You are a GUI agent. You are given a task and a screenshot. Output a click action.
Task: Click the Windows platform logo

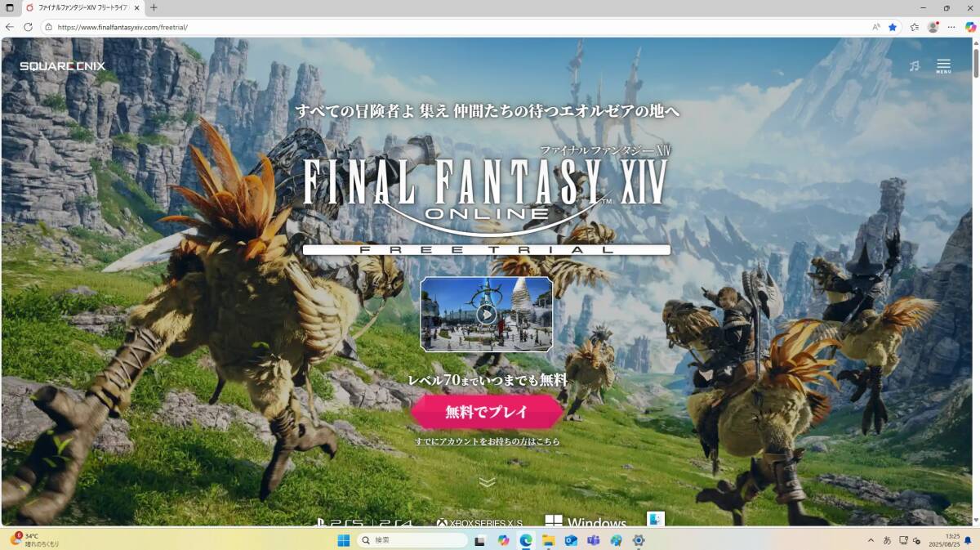(x=586, y=522)
